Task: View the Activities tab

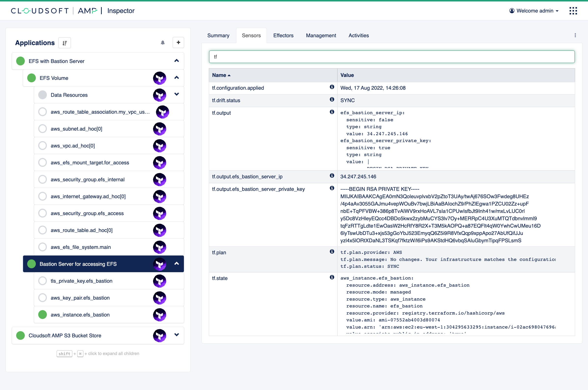Action: click(x=358, y=36)
